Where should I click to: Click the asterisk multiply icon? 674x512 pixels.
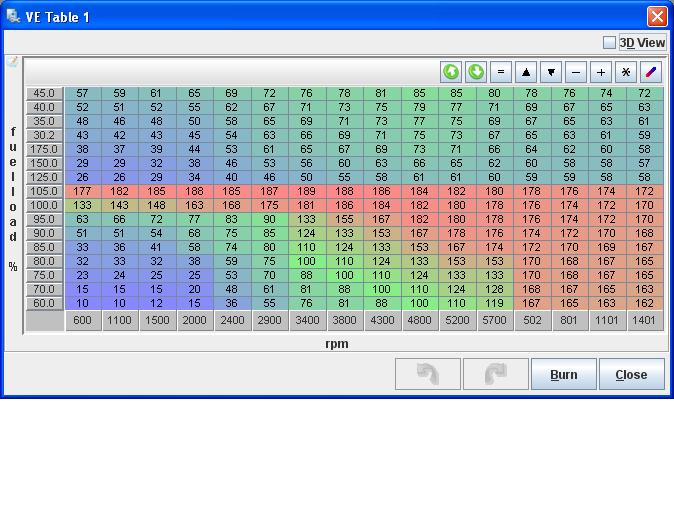pos(626,72)
